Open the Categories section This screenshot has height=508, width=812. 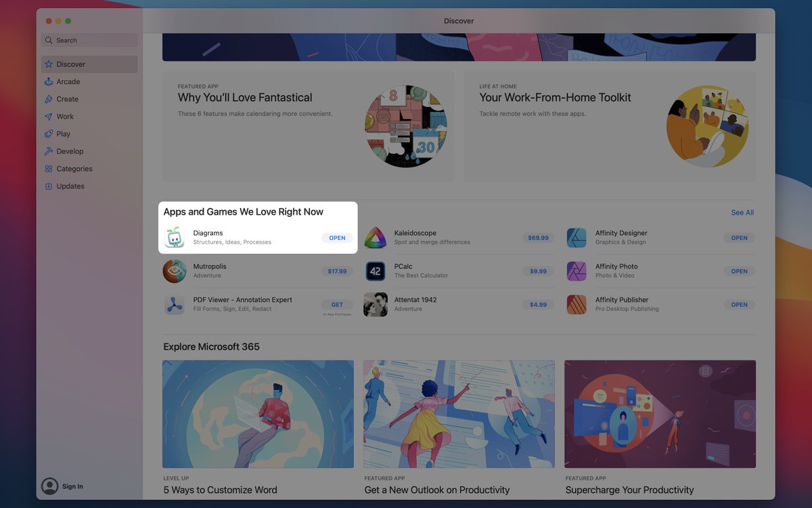pos(89,169)
